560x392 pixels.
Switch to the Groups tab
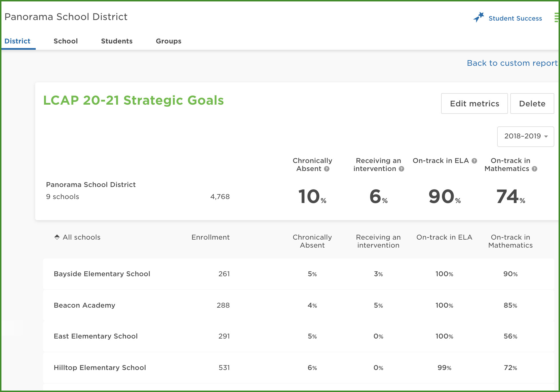click(x=169, y=41)
